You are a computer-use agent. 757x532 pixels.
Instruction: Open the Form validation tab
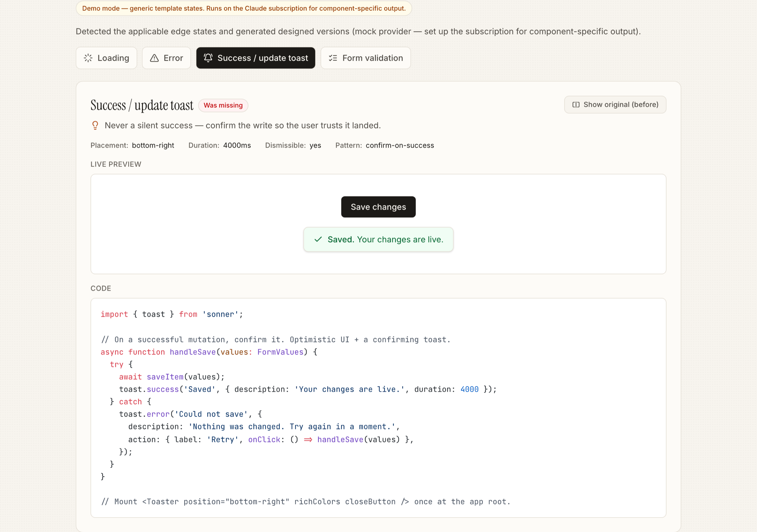tap(366, 58)
